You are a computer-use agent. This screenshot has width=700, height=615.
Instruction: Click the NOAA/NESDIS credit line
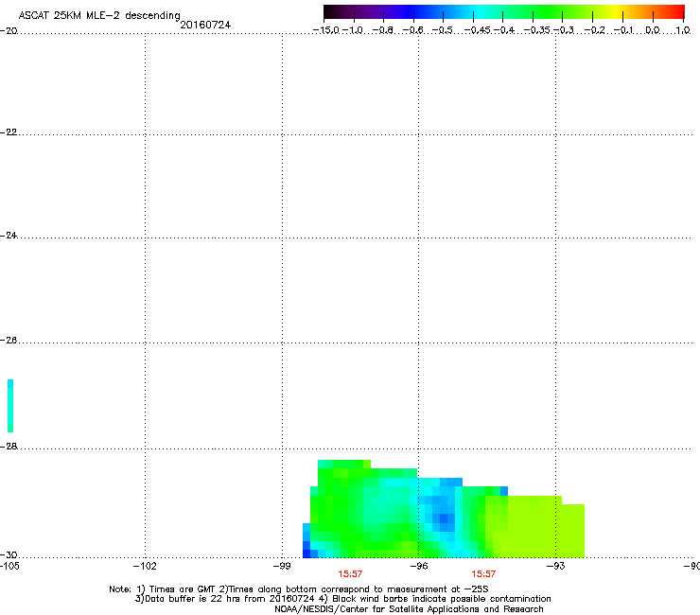point(409,609)
